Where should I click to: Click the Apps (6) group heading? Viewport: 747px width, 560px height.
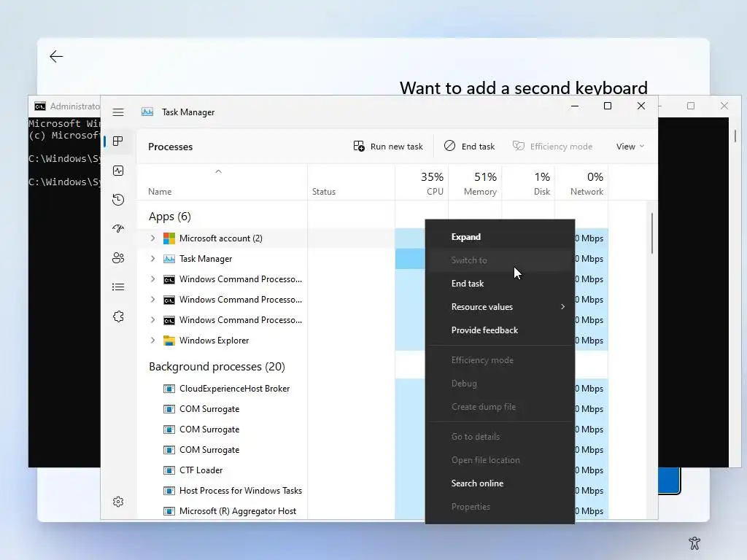tap(169, 217)
